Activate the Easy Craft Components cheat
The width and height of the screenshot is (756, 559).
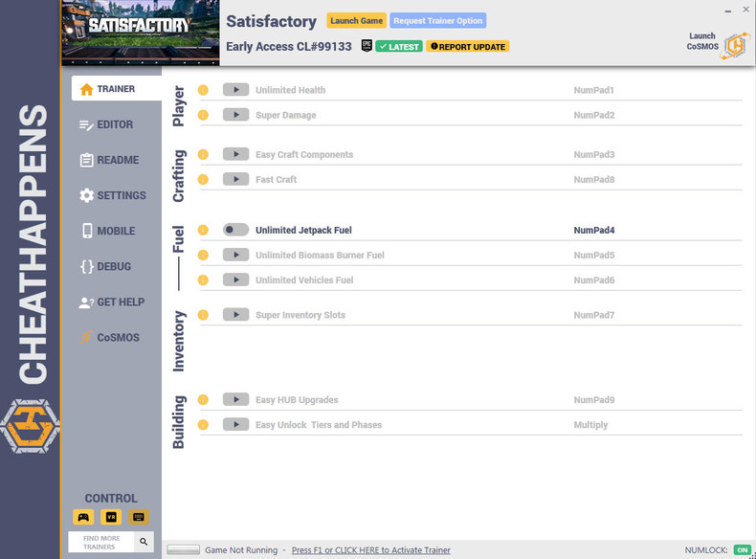pos(235,154)
